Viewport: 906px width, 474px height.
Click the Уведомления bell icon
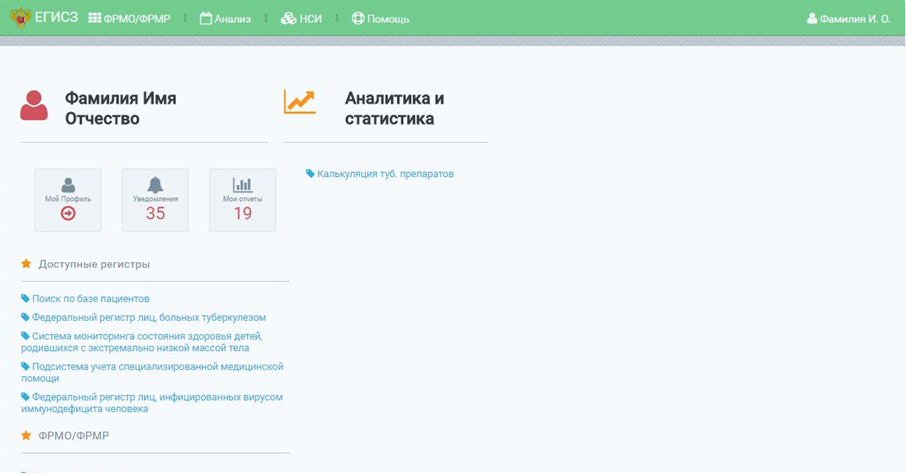155,185
